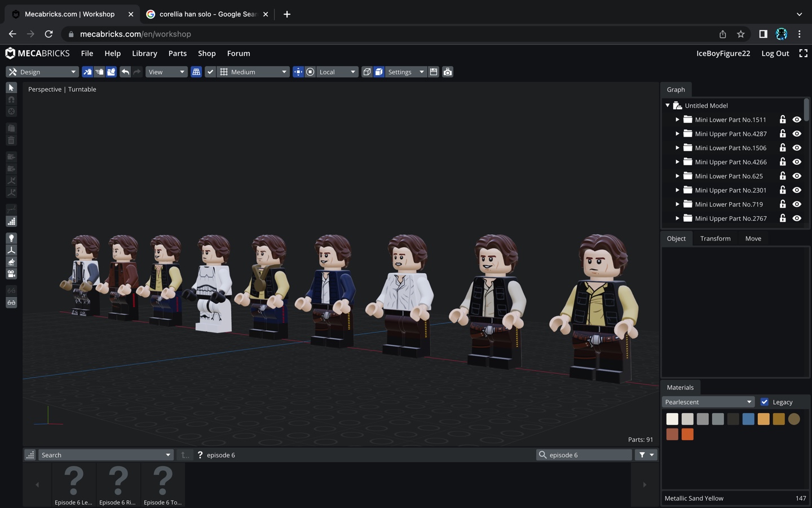Click the Mecabricks logo
Screen dimensions: 812x508
[37, 53]
